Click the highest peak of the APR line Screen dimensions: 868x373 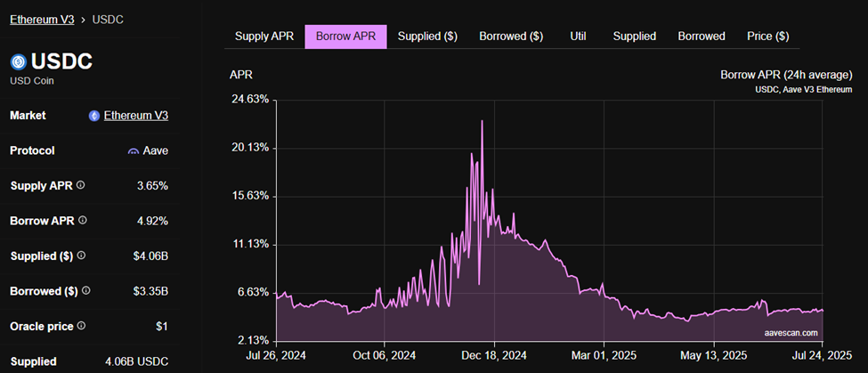click(483, 121)
